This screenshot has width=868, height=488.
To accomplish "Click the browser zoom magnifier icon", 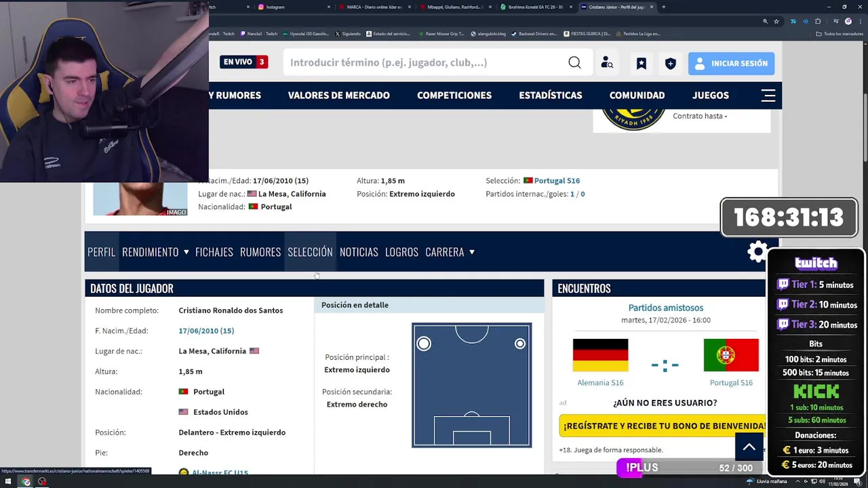I will [x=765, y=21].
